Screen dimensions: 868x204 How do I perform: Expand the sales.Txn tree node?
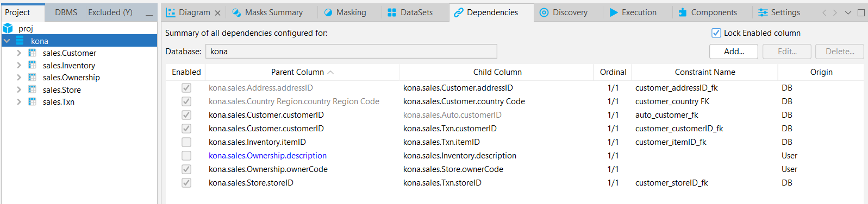19,101
